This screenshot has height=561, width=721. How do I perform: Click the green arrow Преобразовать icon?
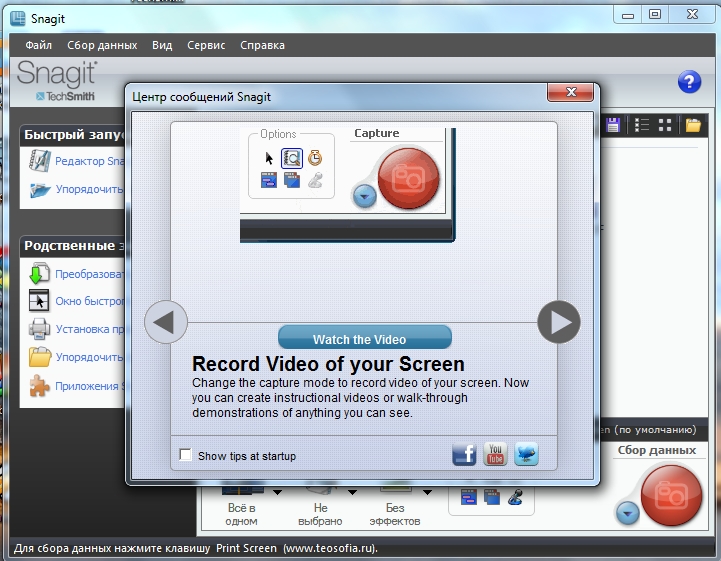39,274
